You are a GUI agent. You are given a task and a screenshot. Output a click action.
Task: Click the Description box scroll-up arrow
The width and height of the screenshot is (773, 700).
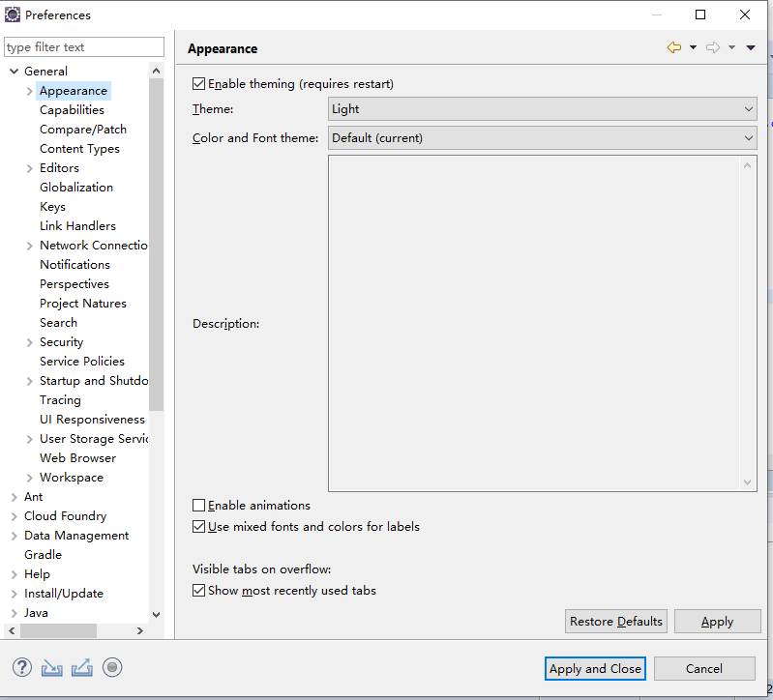748,166
